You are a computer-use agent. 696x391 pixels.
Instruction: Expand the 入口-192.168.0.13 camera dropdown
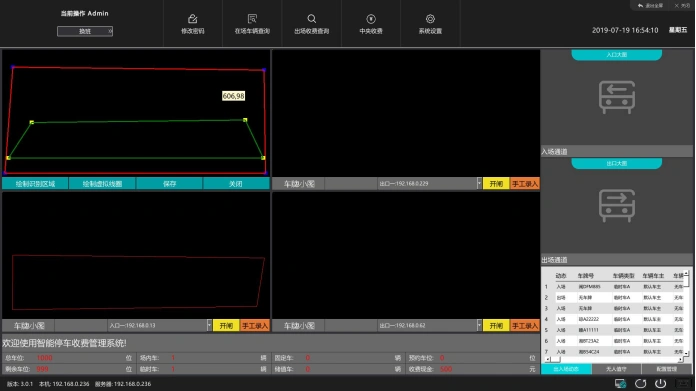[209, 325]
